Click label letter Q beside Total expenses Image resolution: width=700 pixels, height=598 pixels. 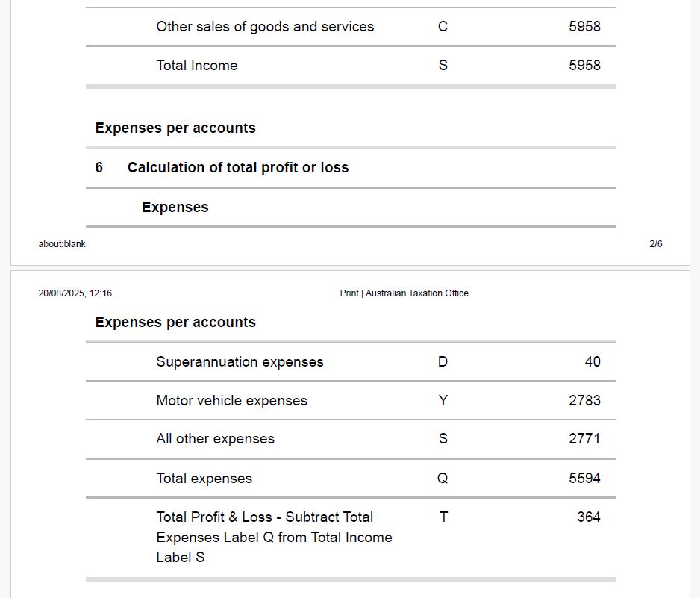pyautogui.click(x=443, y=479)
